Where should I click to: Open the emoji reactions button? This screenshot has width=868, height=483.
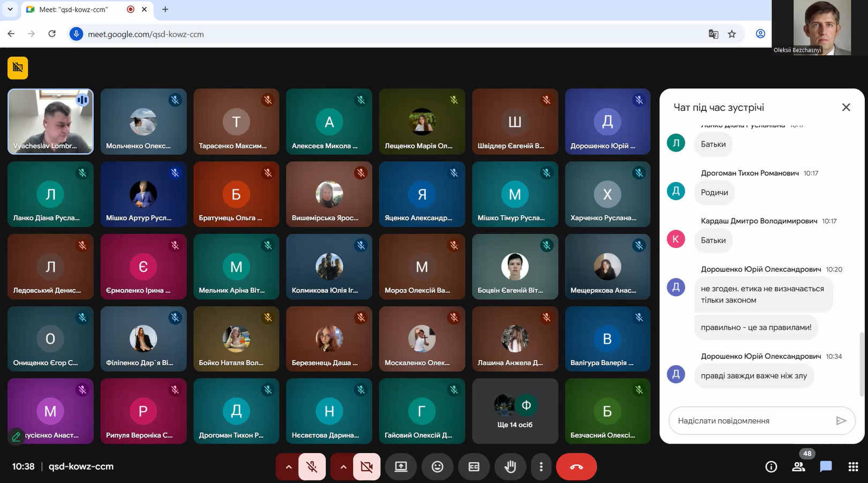tap(437, 467)
